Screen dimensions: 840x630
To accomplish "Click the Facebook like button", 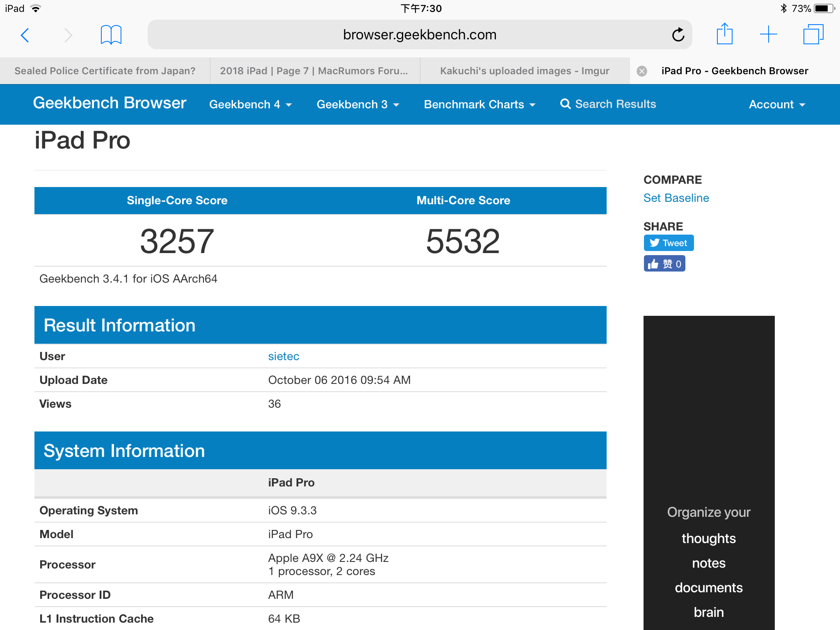I will (x=664, y=264).
